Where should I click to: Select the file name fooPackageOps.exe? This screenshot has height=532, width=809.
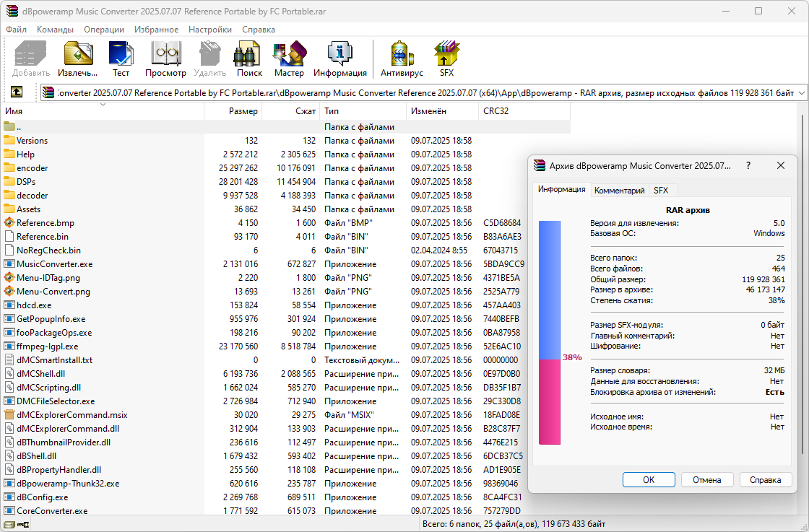(x=54, y=333)
